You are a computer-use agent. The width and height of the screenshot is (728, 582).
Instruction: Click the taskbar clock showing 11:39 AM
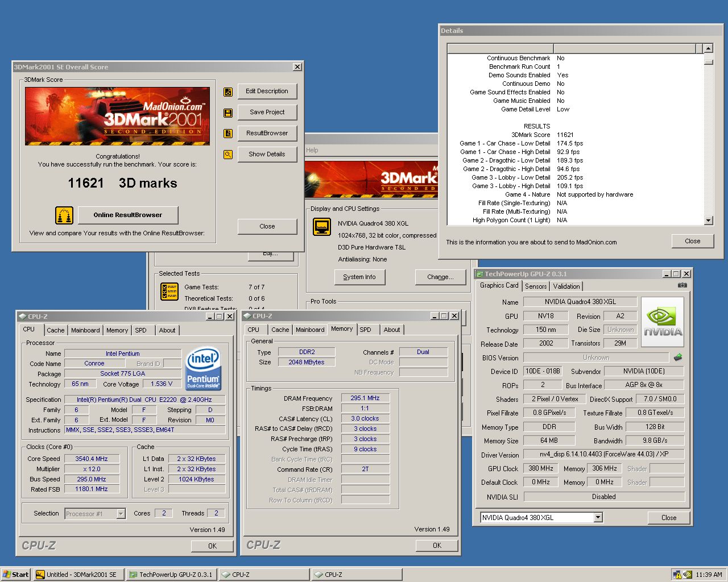click(x=709, y=575)
